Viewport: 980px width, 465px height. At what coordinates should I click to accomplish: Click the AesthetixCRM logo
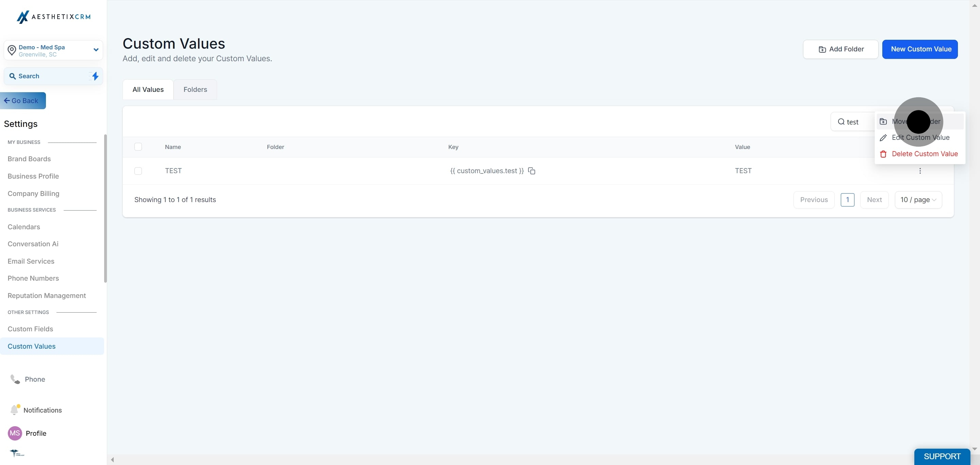(54, 17)
